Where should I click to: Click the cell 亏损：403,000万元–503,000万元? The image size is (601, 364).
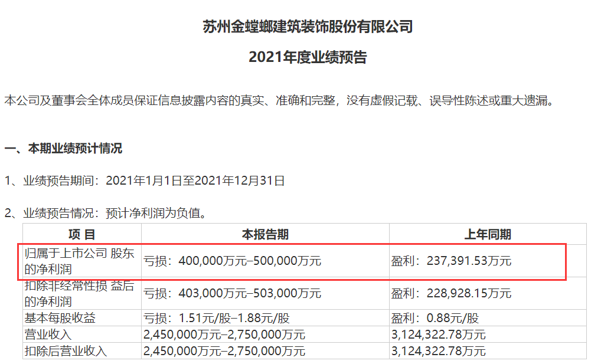click(x=232, y=293)
